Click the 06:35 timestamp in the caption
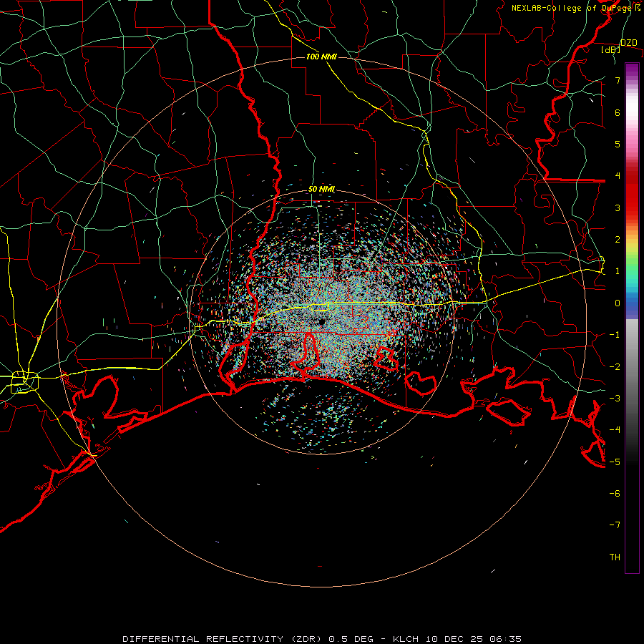Screen dimensions: 644x644 (506, 639)
